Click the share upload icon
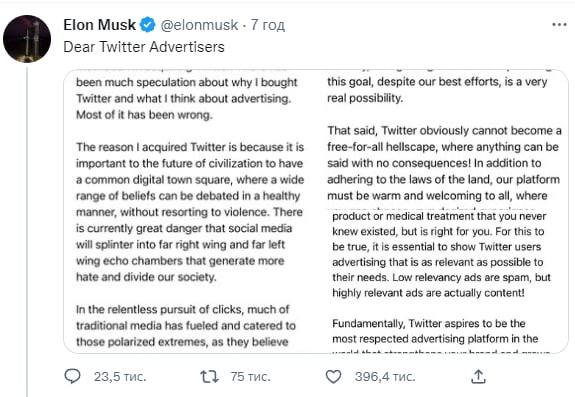 pos(478,376)
